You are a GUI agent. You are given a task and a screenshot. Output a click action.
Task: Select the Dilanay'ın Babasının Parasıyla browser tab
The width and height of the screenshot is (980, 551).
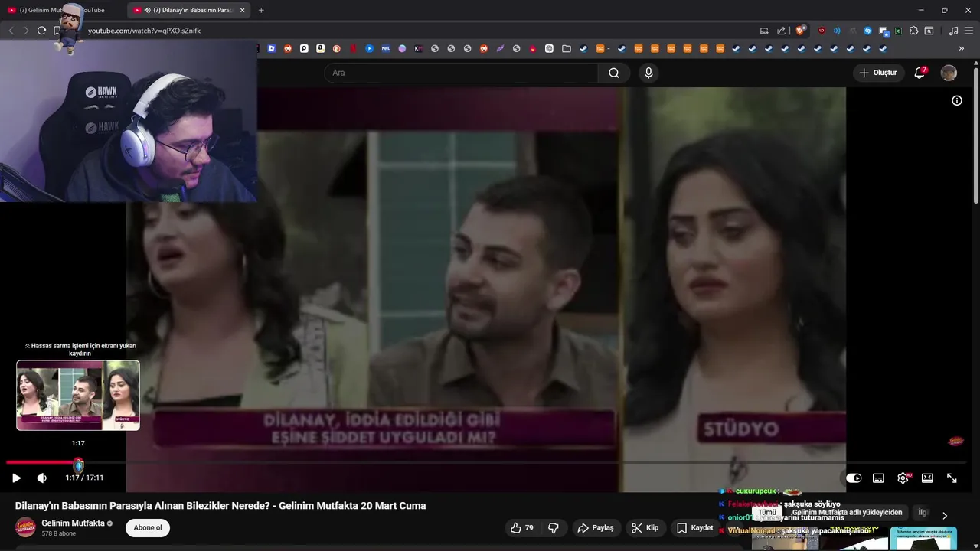[x=188, y=10]
